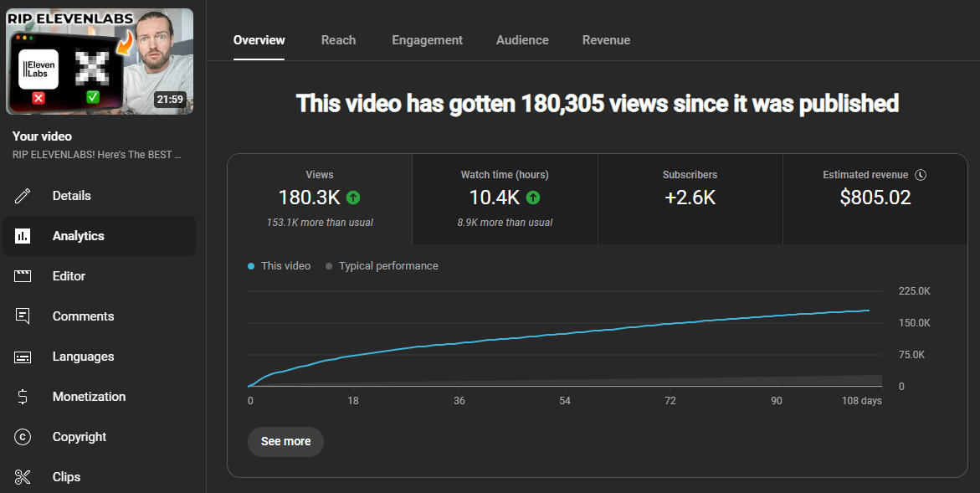Open the Languages subtitles icon

23,357
